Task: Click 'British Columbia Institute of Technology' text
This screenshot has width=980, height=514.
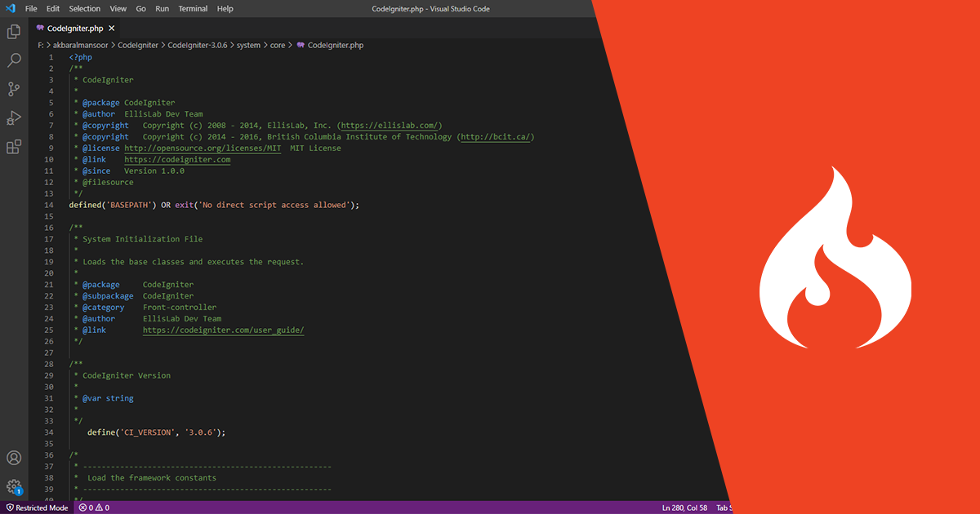Action: click(360, 137)
